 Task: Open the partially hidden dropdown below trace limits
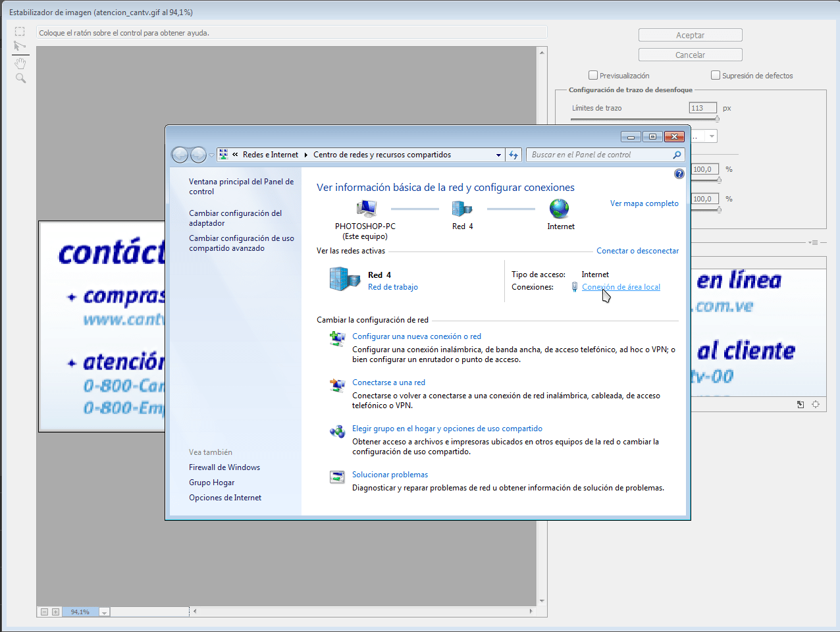click(711, 136)
